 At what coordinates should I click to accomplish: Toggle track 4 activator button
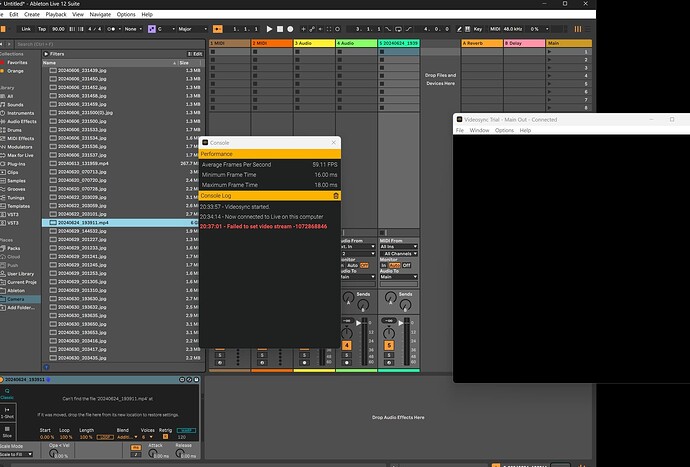(x=347, y=346)
